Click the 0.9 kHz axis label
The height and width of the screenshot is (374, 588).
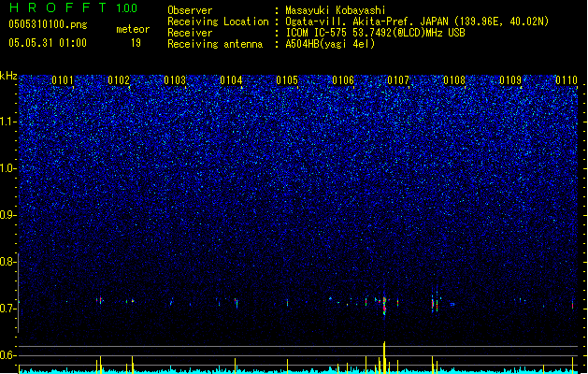[x=7, y=215]
